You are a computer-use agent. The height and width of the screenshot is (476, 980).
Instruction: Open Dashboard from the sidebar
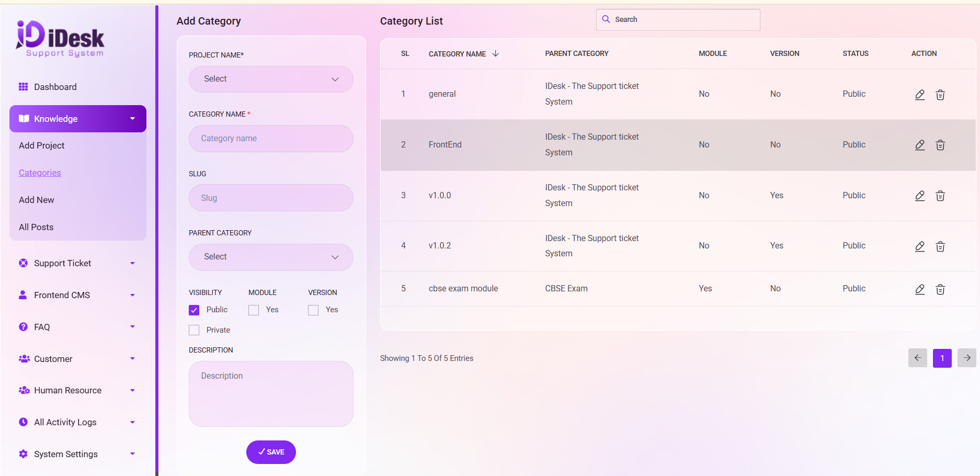pos(55,87)
